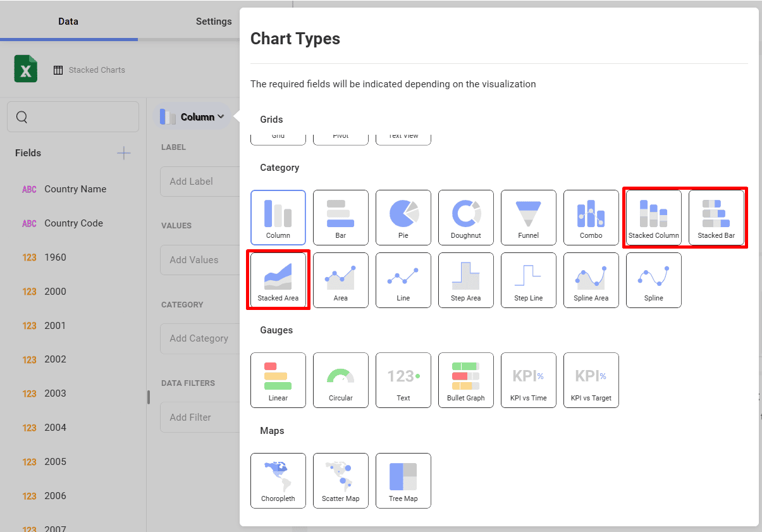The image size is (762, 532).
Task: Click the Stacked Charts sheet name
Action: tap(97, 70)
